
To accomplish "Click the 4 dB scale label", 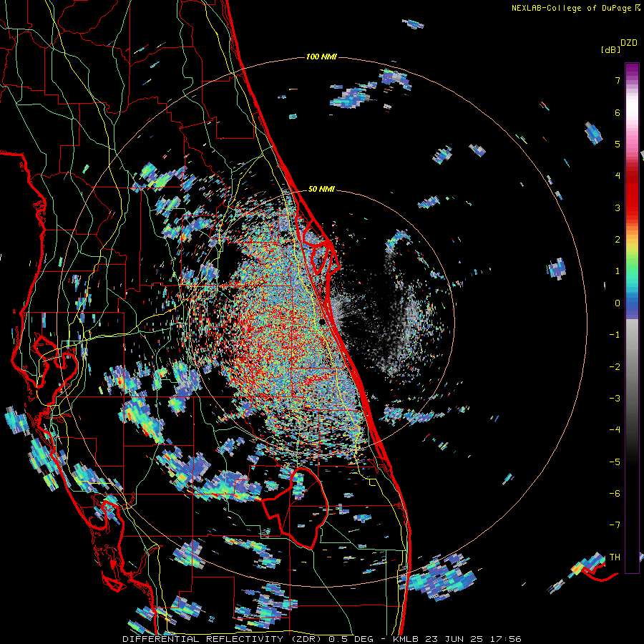I will (x=618, y=176).
